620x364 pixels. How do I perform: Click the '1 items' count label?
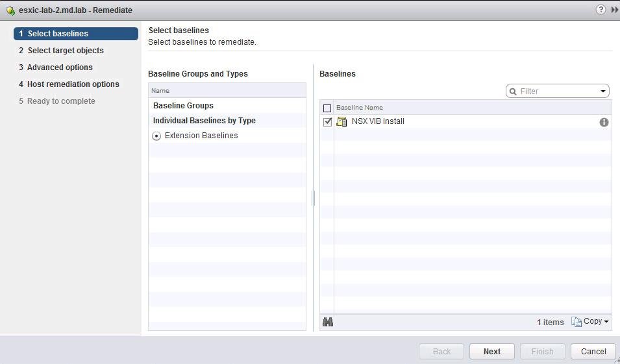pos(550,322)
